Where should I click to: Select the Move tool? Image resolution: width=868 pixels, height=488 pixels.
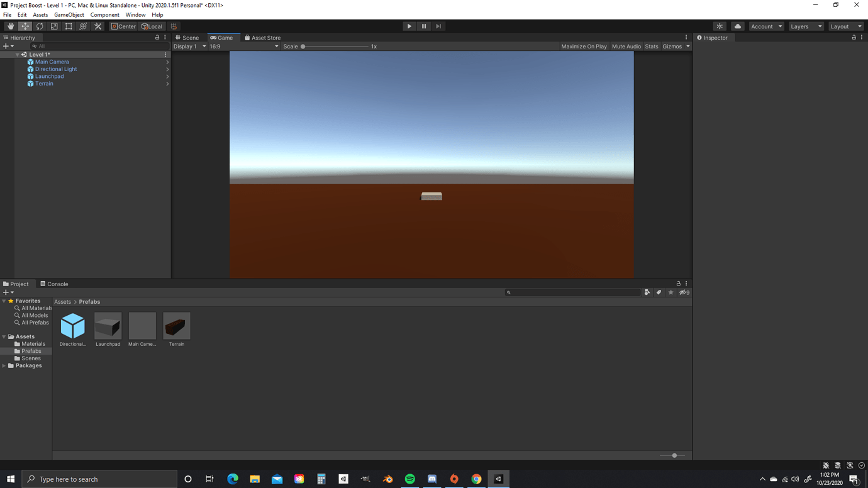[25, 26]
